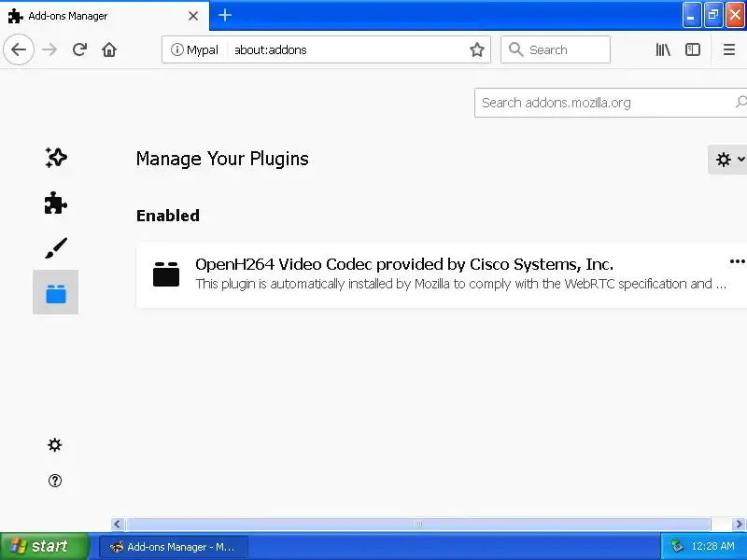Click the system tray network icon
The height and width of the screenshot is (560, 747).
676,546
